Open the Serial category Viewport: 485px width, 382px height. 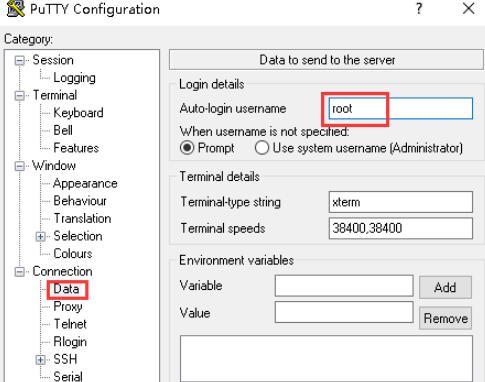pyautogui.click(x=68, y=376)
